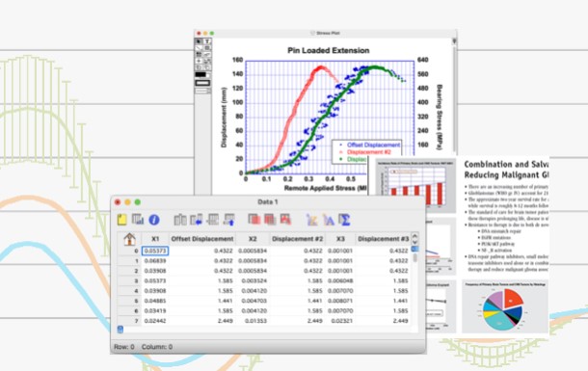Select the Offset Displacement column header
This screenshot has height=371, width=588.
tap(202, 239)
